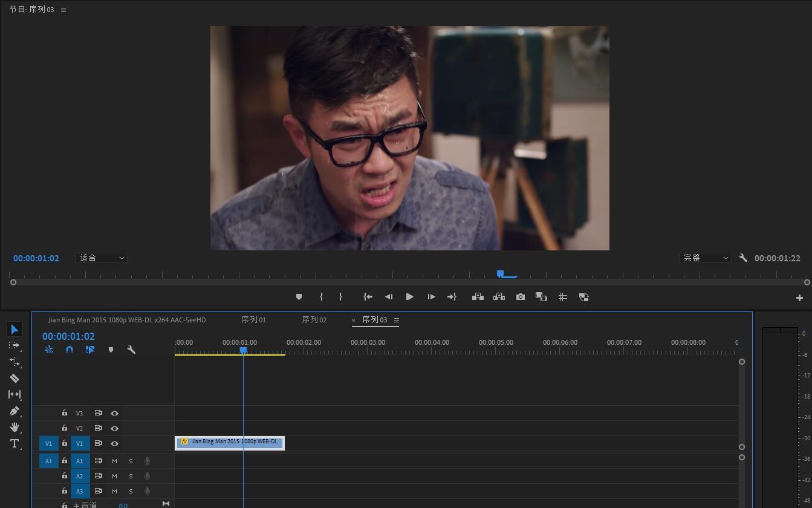Switch to the 序列 01 tab
The height and width of the screenshot is (508, 812).
pyautogui.click(x=254, y=320)
